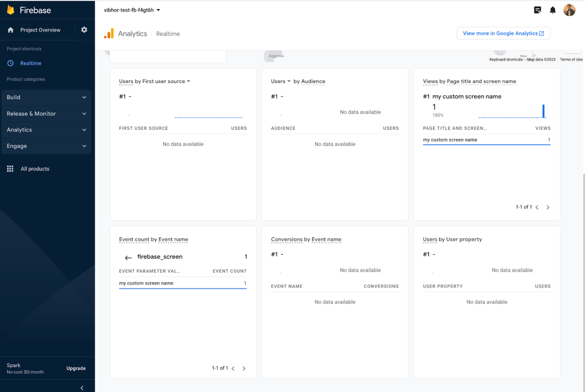Click next-page chevron in Event count card
Screen dimensions: 585x392
tap(244, 368)
